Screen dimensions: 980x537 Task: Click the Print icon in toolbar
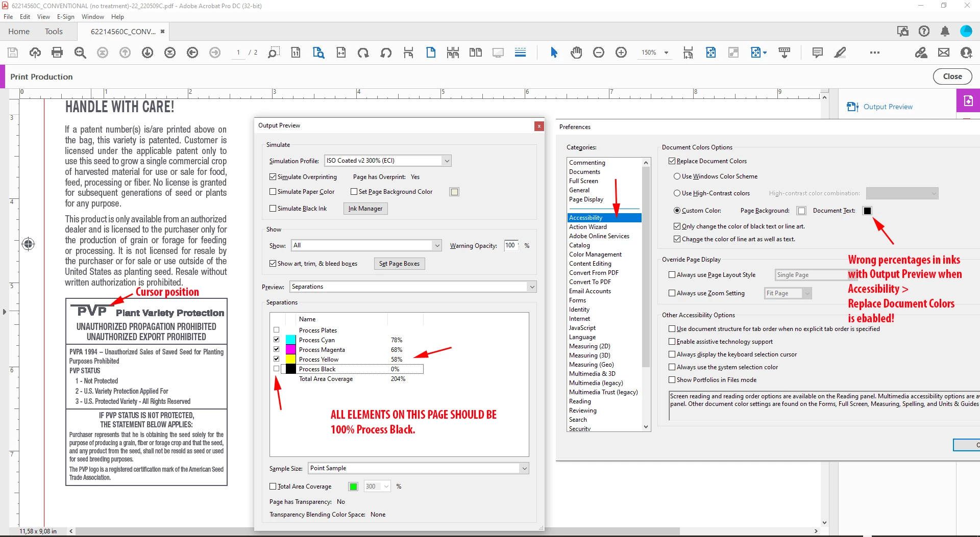click(x=57, y=53)
